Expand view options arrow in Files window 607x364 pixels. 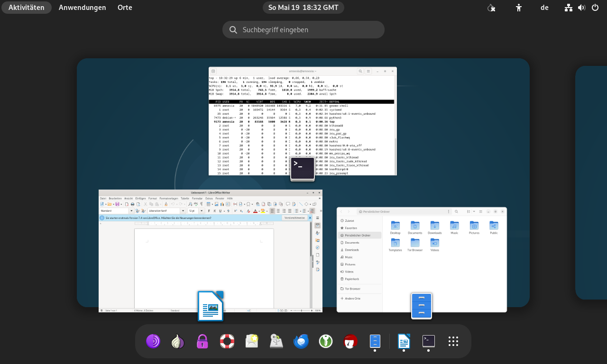(474, 211)
